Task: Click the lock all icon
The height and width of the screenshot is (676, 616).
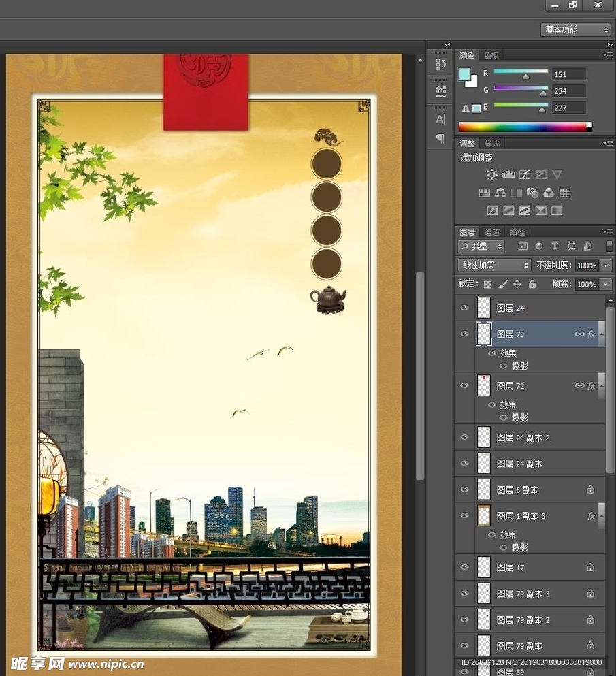Action: pos(532,285)
